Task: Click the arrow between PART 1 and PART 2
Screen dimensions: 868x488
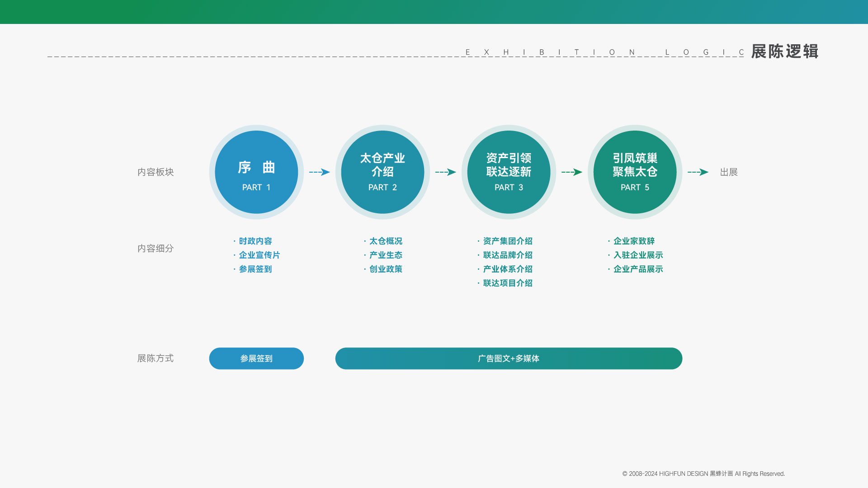Action: pos(318,172)
